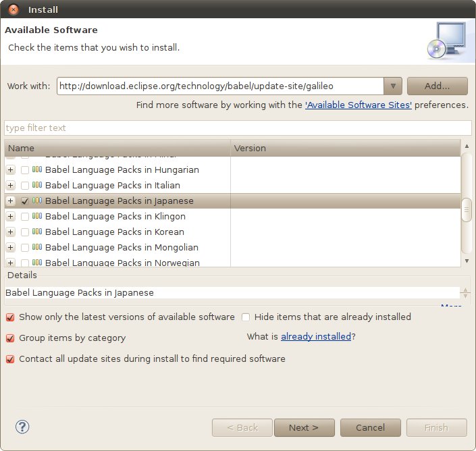The height and width of the screenshot is (451, 476).
Task: Click the category icon beside Italian language pack
Action: pyautogui.click(x=37, y=185)
